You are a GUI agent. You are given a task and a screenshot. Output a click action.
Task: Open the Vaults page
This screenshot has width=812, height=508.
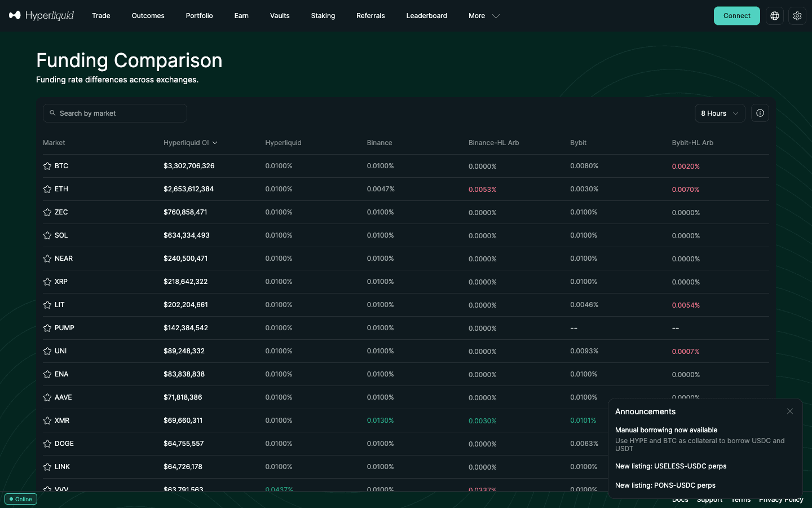[x=280, y=16]
